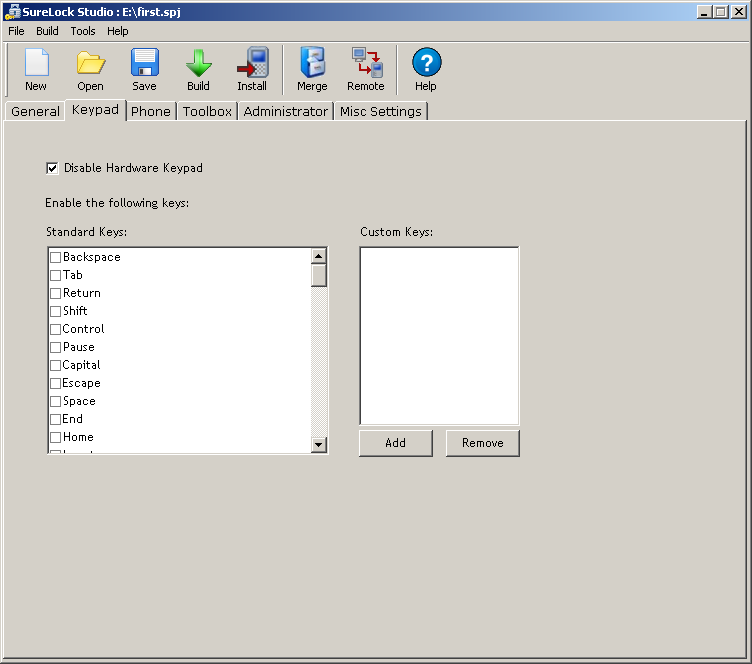
Task: Enable the Control key checkbox
Action: point(56,329)
